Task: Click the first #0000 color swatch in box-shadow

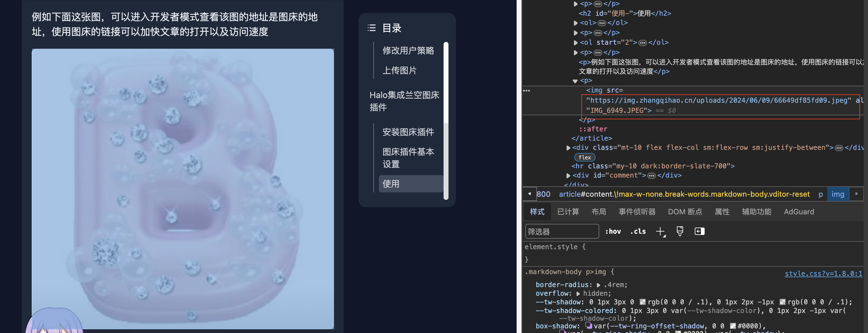Action: pos(733,326)
